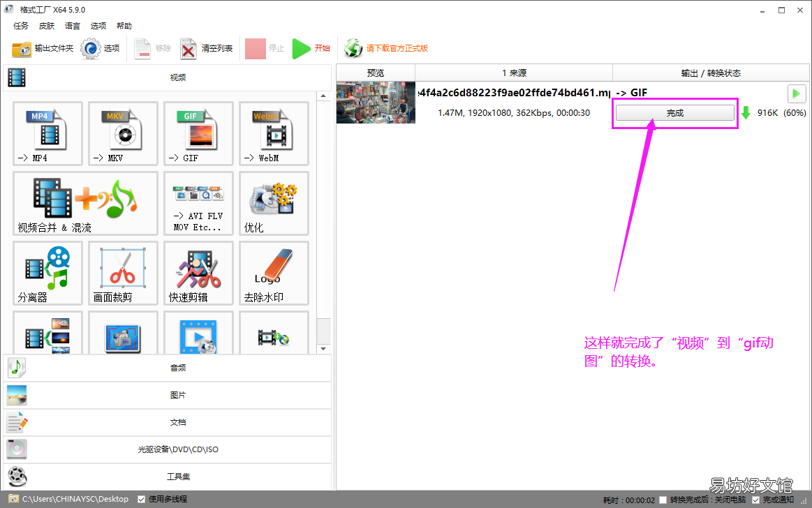Viewport: 812px width, 508px height.
Task: Toggle the 完成通知 checkbox
Action: point(755,500)
